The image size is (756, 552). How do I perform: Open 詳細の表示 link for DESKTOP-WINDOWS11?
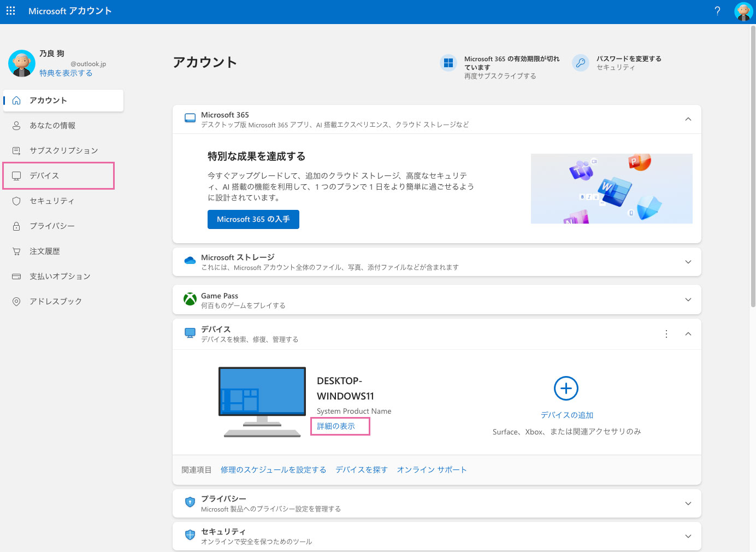[336, 426]
